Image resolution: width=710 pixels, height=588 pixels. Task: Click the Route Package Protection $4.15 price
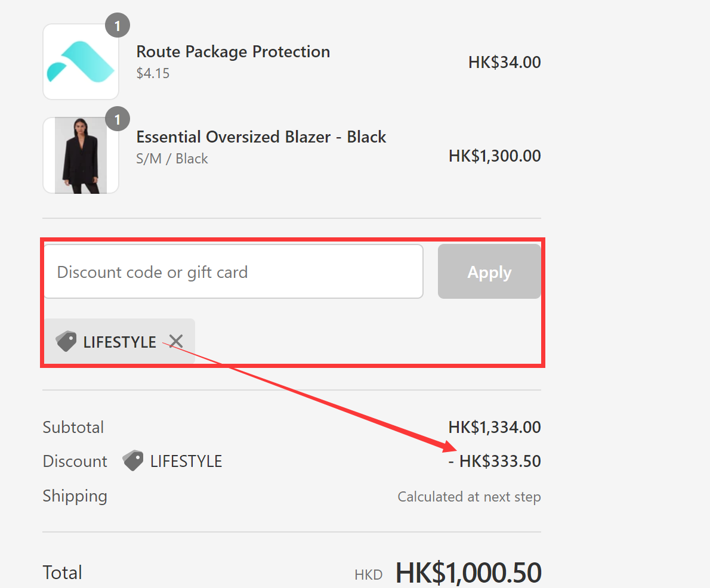point(153,73)
